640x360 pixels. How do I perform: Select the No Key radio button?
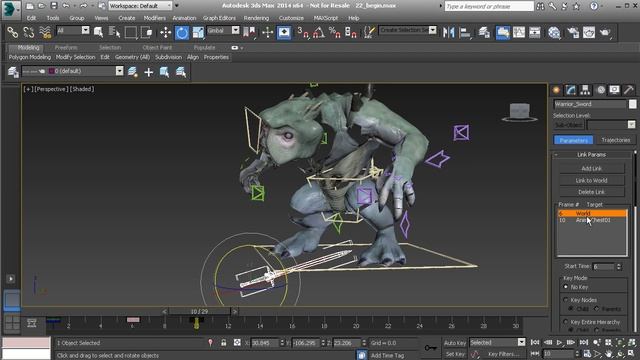pos(566,287)
